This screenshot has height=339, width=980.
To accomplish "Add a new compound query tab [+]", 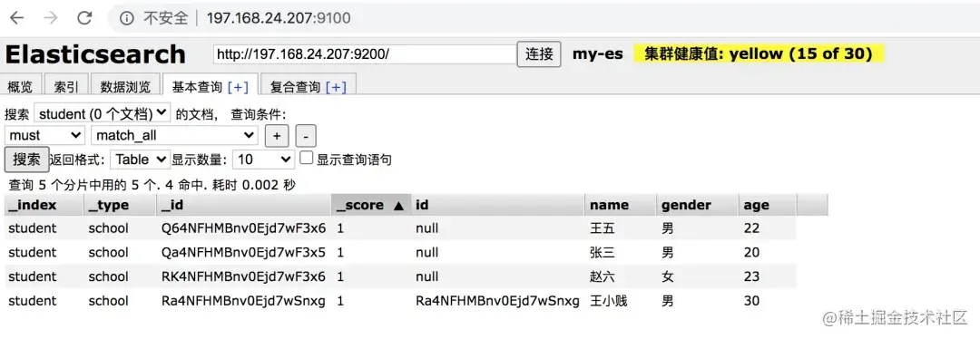I will click(336, 87).
